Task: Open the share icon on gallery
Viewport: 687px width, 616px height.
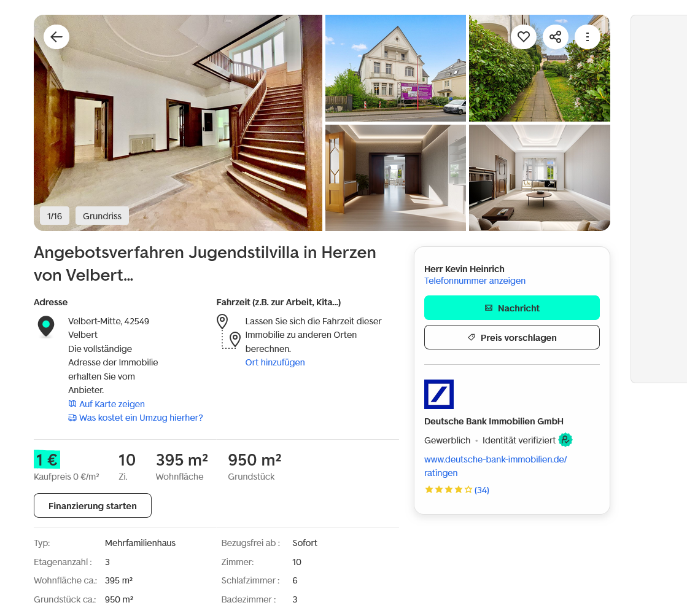Action: [x=556, y=37]
